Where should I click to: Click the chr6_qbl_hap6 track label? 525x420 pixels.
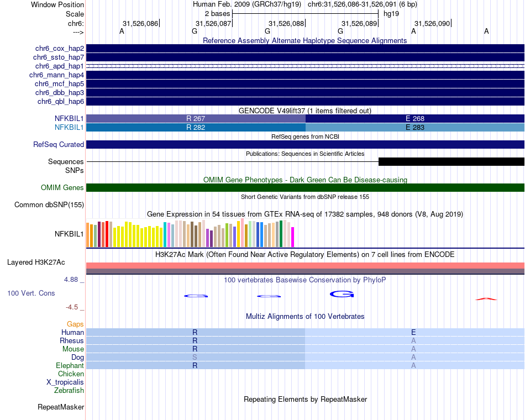(x=61, y=102)
